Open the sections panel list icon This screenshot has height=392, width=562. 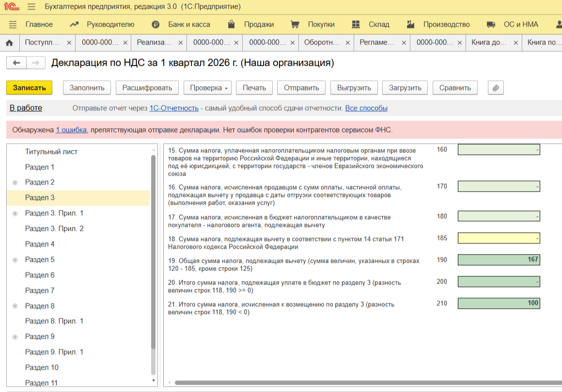coord(13,24)
